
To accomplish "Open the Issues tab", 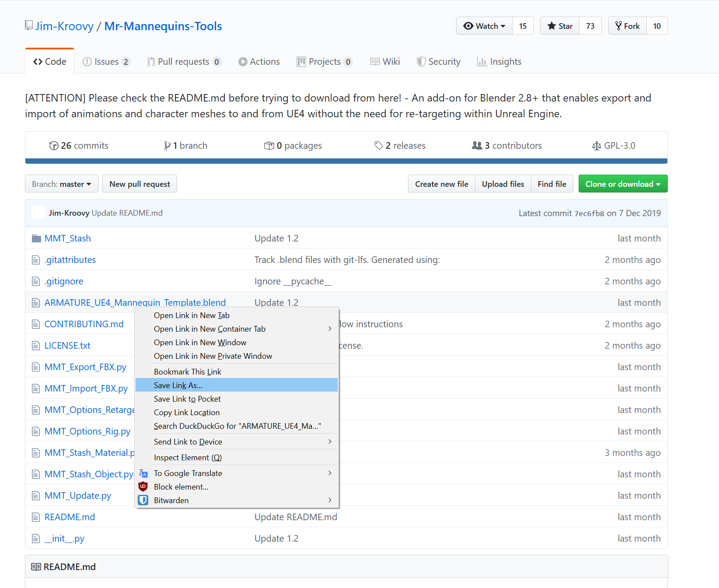I will coord(106,62).
